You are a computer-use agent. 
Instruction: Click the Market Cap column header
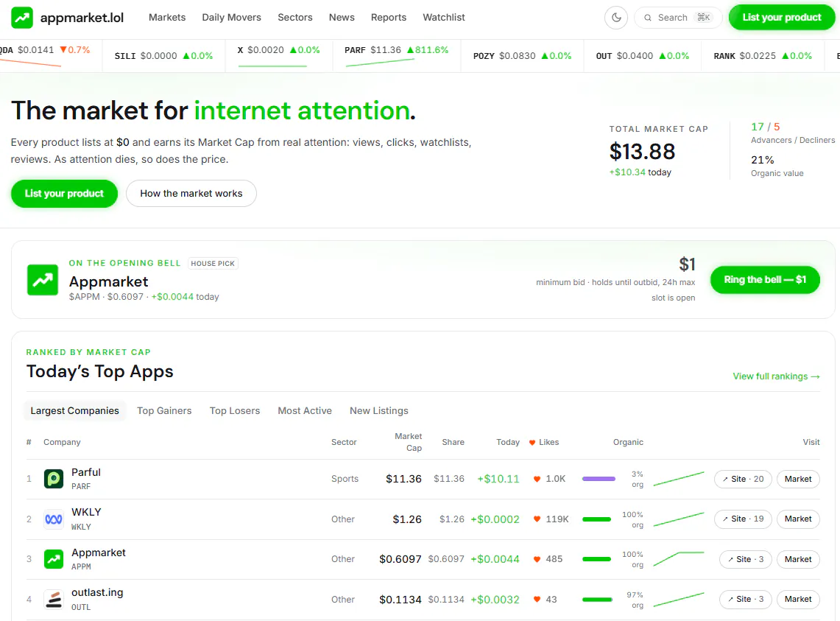(408, 443)
